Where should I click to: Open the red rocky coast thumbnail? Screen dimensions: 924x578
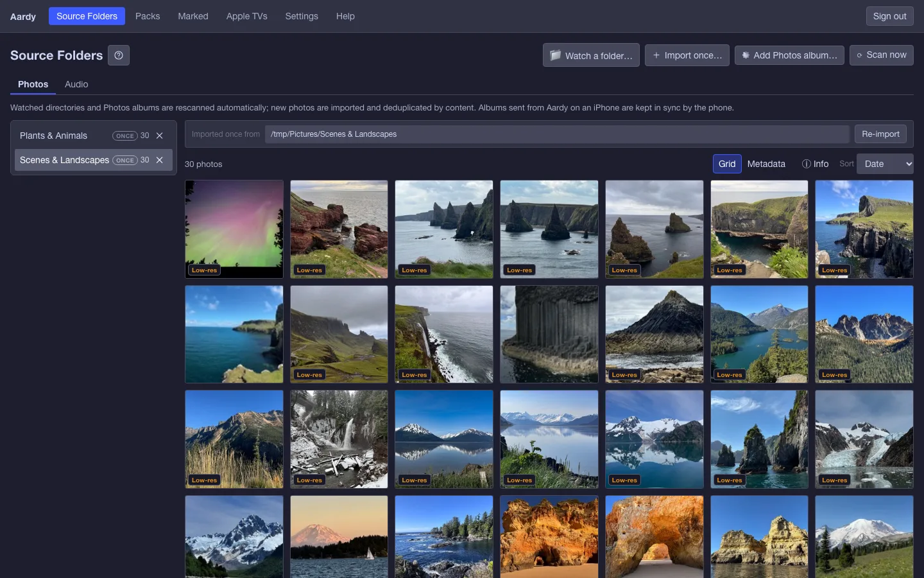(339, 229)
